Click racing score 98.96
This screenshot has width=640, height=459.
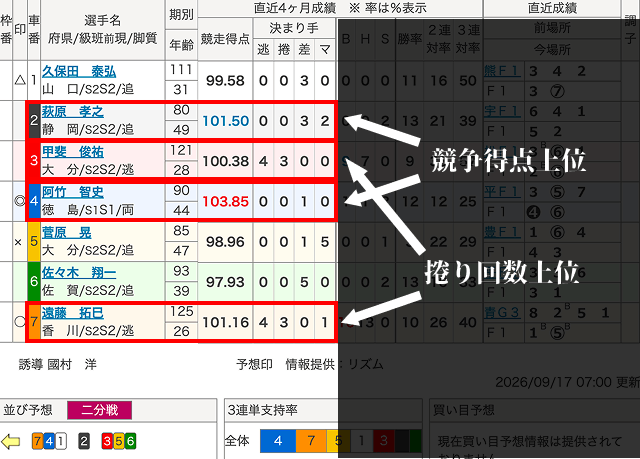point(225,242)
